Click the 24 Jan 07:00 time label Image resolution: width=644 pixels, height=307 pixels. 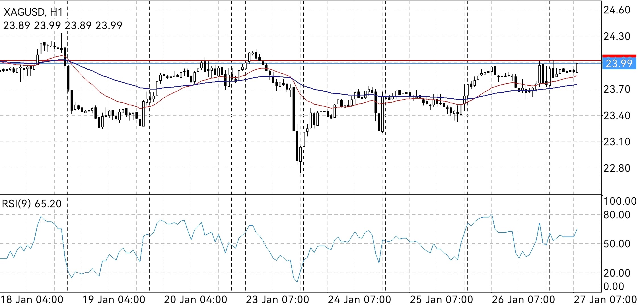click(x=360, y=300)
